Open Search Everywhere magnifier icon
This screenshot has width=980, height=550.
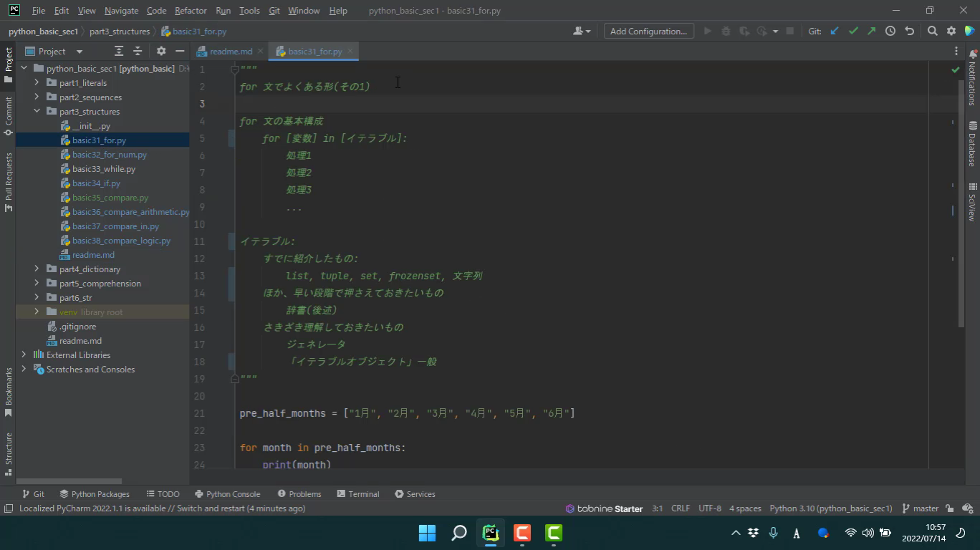point(932,31)
